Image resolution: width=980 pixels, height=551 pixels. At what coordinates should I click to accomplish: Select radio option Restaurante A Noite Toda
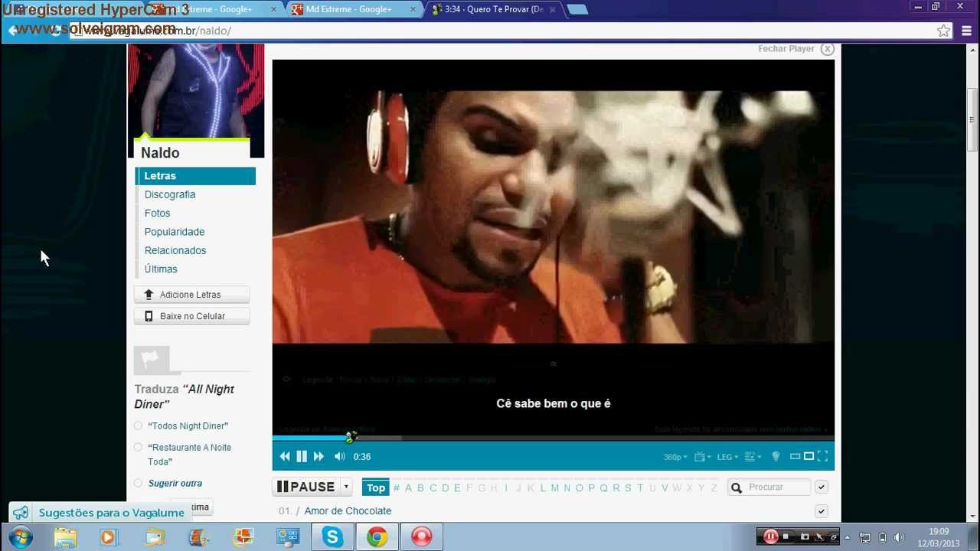138,448
